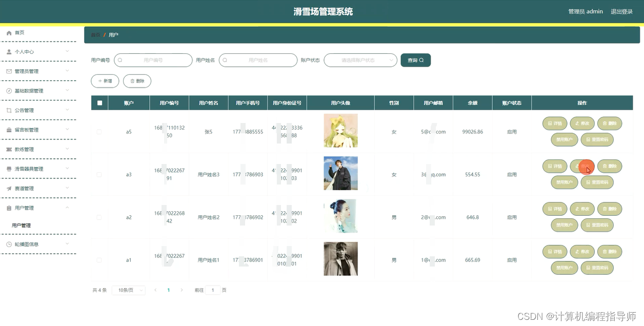Viewport: 644px width, 326px height.
Task: Click the 删除 button above the table
Action: (137, 81)
